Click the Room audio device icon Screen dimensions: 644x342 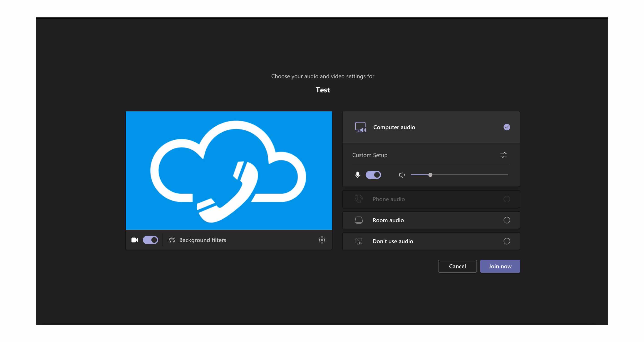click(x=359, y=220)
